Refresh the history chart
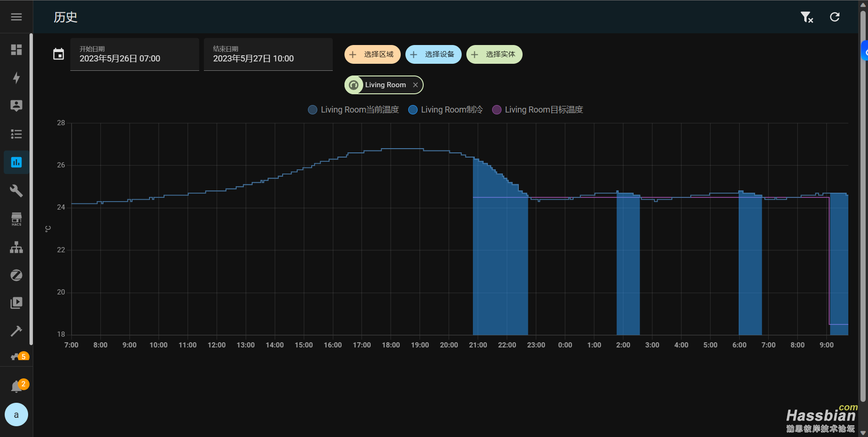Viewport: 868px width, 437px height. (x=835, y=17)
